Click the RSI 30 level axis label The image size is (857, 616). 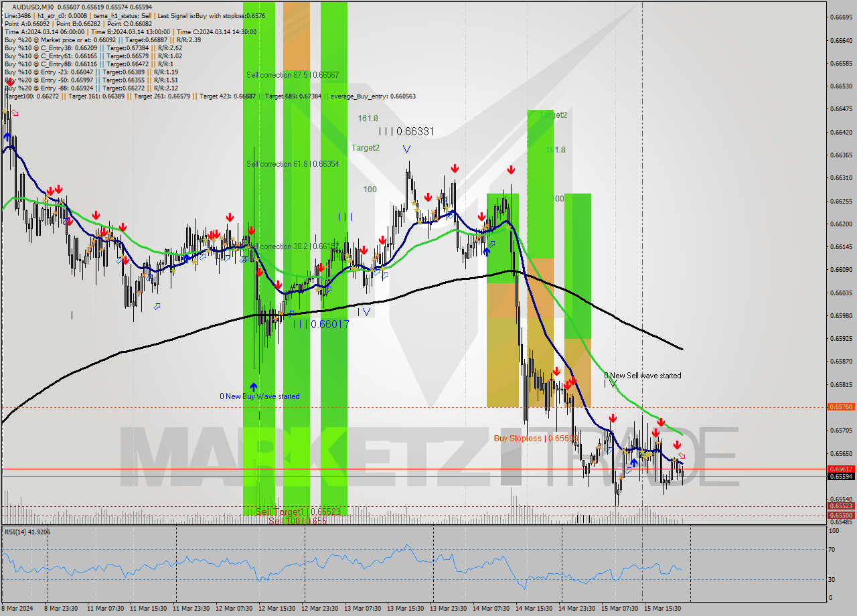click(833, 579)
